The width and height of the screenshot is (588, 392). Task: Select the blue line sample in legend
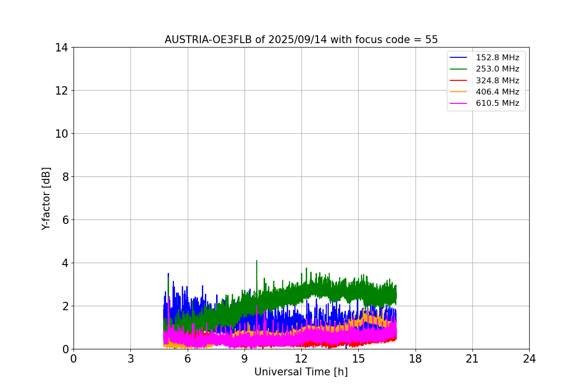tap(459, 58)
